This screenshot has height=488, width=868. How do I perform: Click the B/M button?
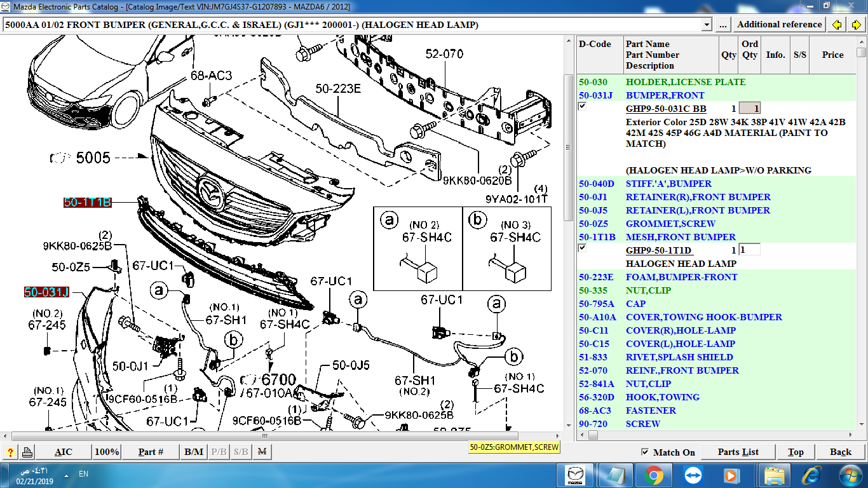click(x=194, y=452)
